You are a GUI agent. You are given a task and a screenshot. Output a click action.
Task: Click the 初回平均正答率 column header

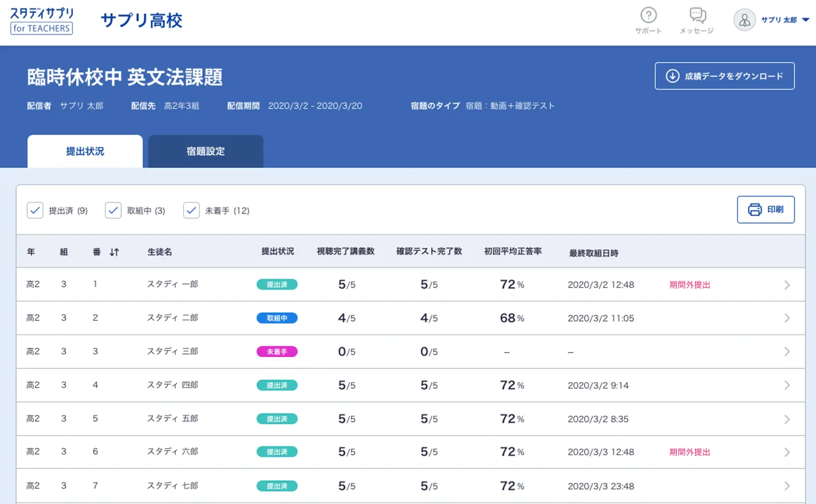[x=513, y=251]
